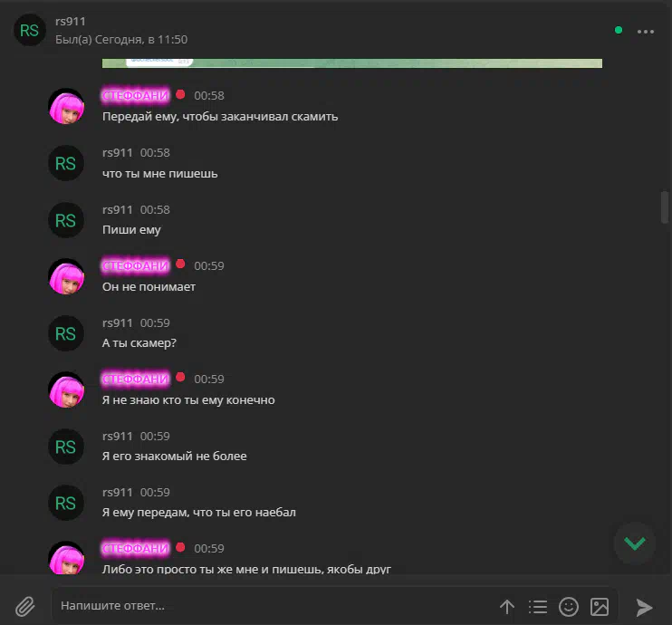Image resolution: width=672 pixels, height=625 pixels.
Task: Click the paperclip attach file icon
Action: tap(24, 607)
